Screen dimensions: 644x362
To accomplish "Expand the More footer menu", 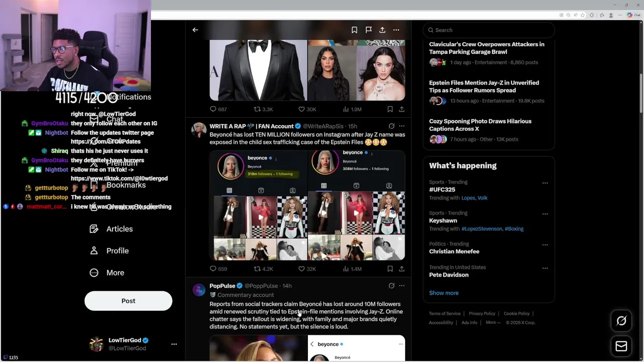I will tap(493, 323).
